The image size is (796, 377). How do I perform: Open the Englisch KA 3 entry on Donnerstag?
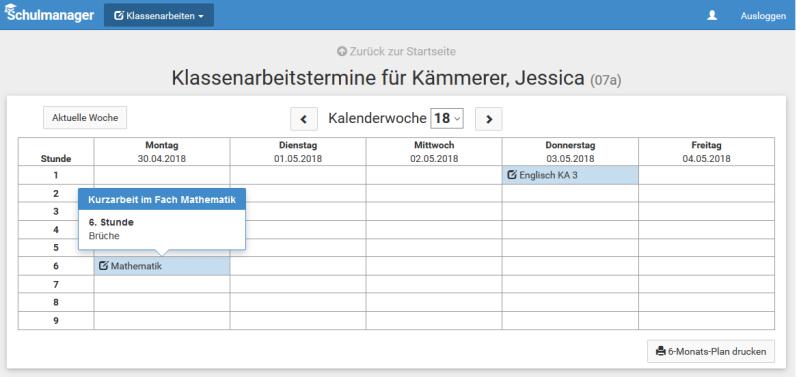(x=570, y=175)
